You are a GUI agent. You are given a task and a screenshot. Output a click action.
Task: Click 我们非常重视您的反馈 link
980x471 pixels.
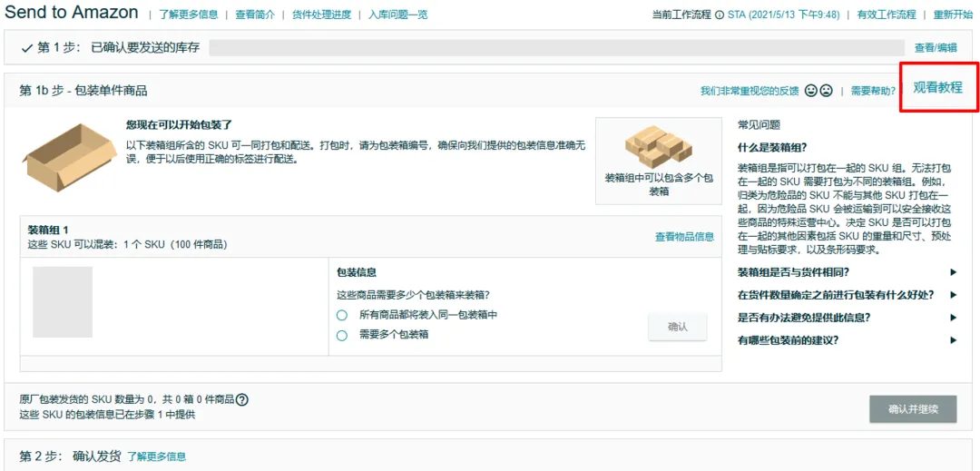pyautogui.click(x=750, y=91)
